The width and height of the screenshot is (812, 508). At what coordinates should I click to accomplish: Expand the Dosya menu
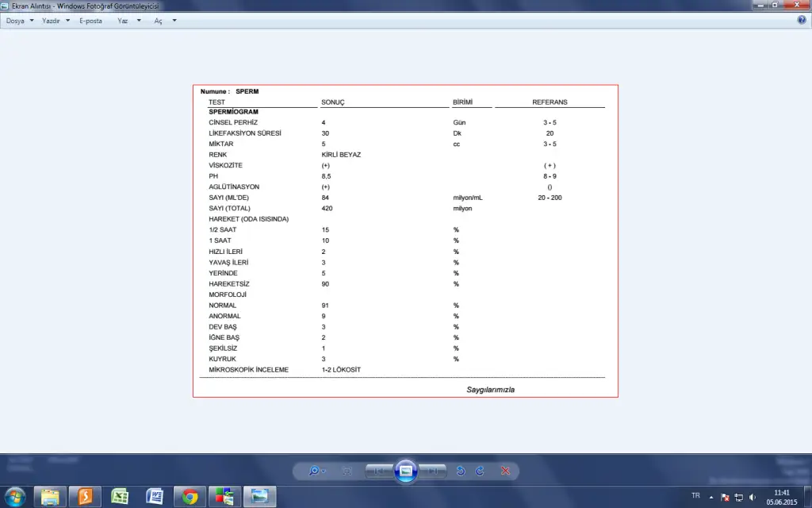[x=20, y=21]
